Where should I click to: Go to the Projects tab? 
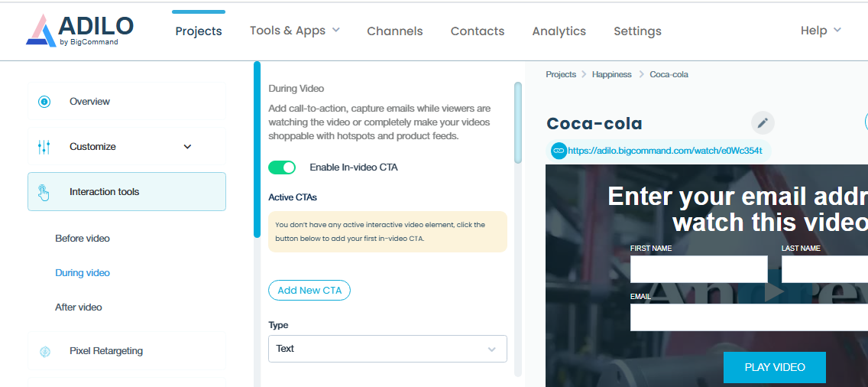point(199,31)
